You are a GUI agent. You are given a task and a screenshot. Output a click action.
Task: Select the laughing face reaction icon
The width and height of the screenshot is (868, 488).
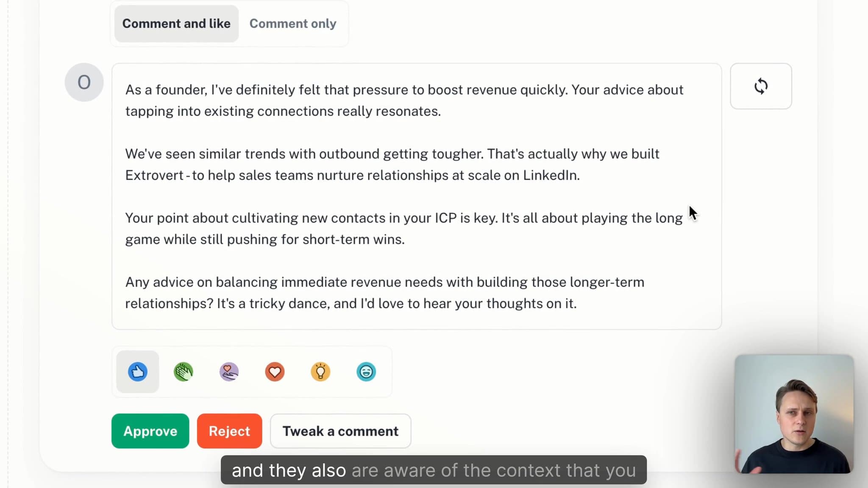(x=366, y=372)
